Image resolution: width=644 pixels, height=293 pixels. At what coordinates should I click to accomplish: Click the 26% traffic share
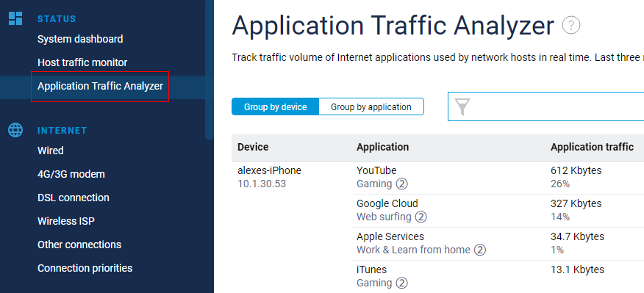[x=559, y=184]
